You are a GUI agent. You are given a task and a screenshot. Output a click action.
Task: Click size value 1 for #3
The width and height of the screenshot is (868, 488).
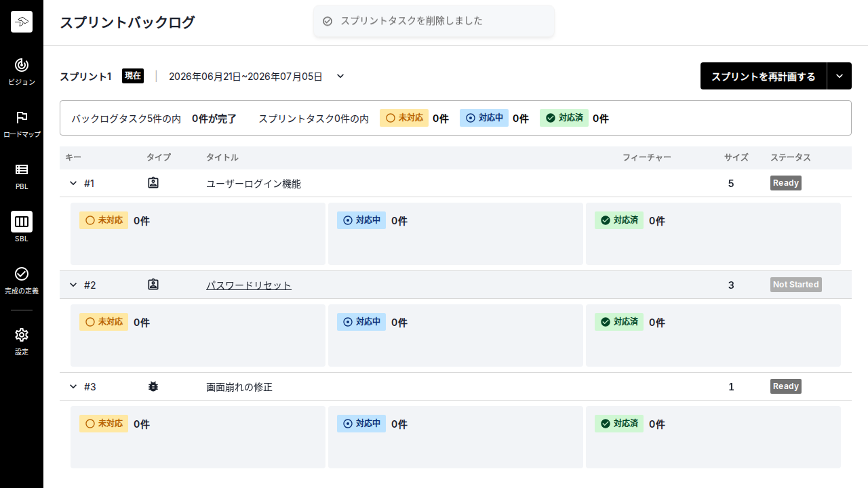point(731,386)
